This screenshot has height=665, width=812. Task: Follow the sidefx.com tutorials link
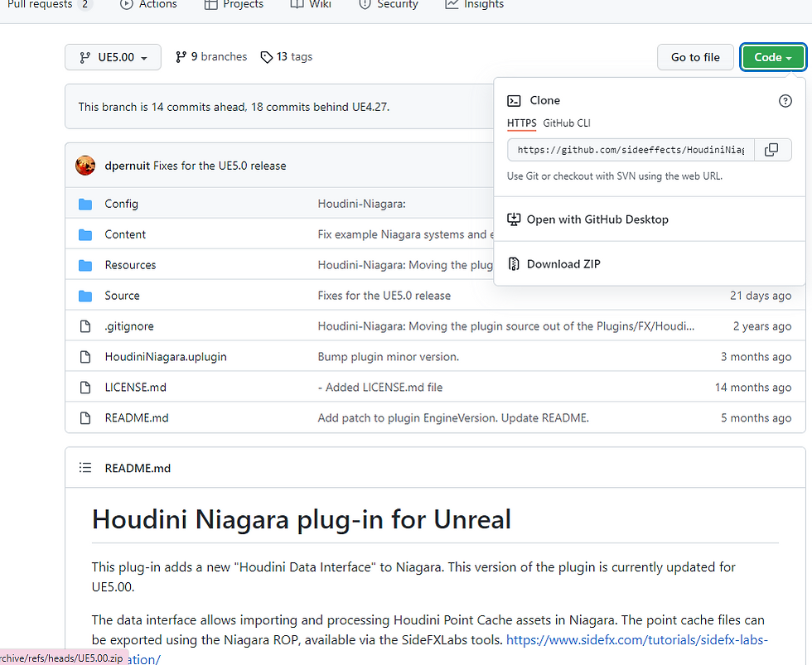coord(636,640)
